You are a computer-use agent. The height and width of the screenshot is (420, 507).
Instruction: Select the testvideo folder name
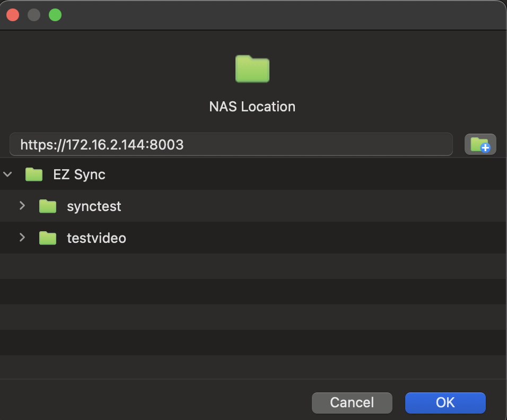97,238
